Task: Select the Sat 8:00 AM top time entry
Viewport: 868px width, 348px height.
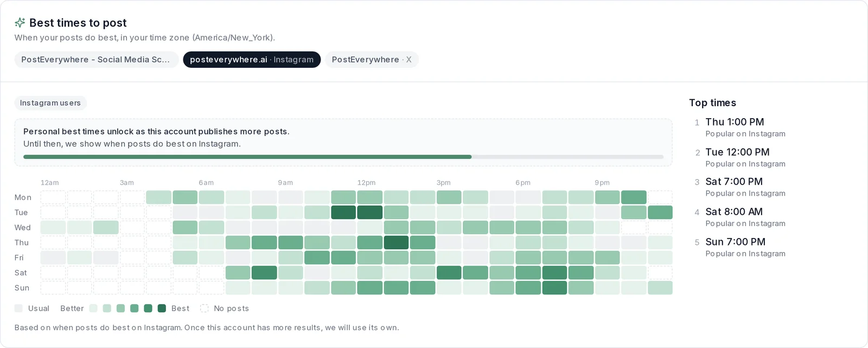Action: click(745, 217)
